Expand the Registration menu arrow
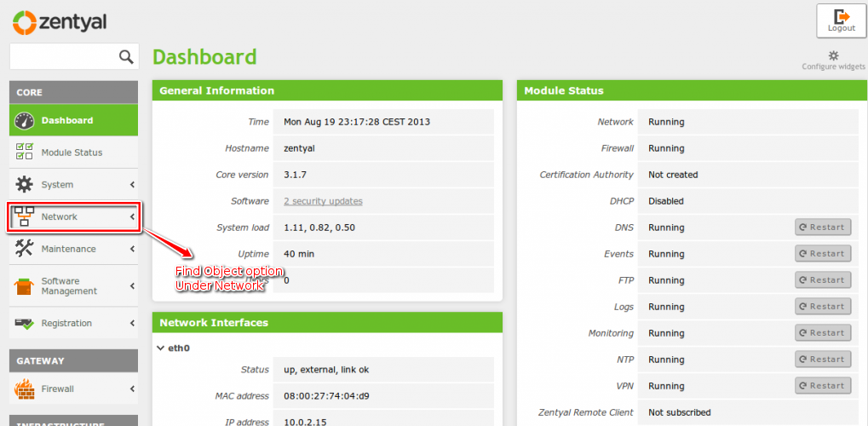This screenshot has width=868, height=426. (x=132, y=323)
